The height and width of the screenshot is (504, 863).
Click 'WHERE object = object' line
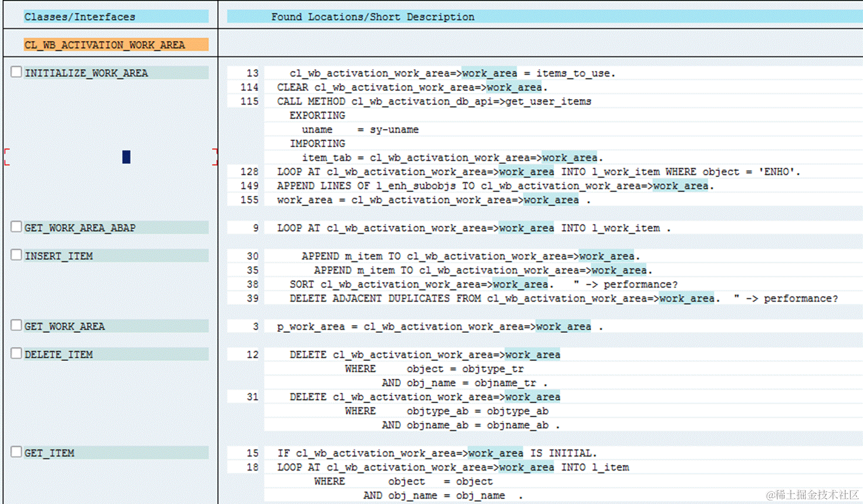[x=403, y=481]
